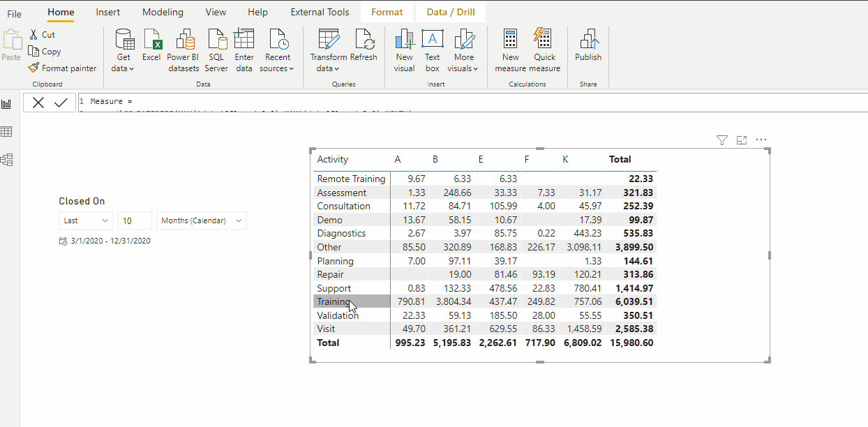Click the value field showing 10
868x427 pixels.
point(135,220)
